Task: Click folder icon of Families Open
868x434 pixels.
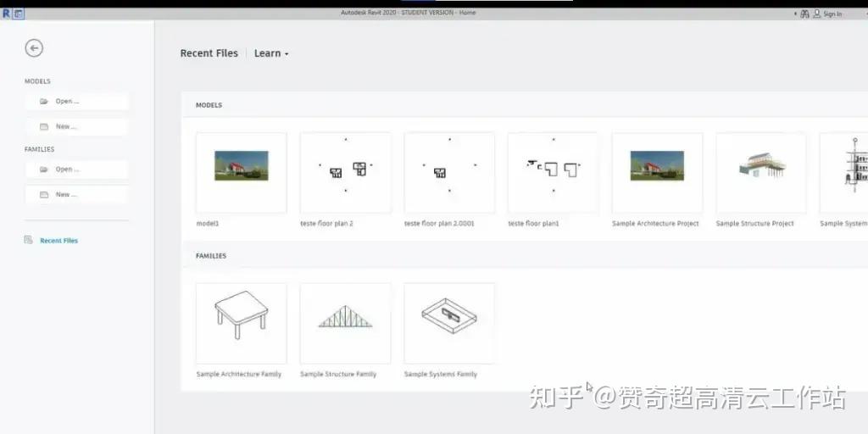Action: 44,170
